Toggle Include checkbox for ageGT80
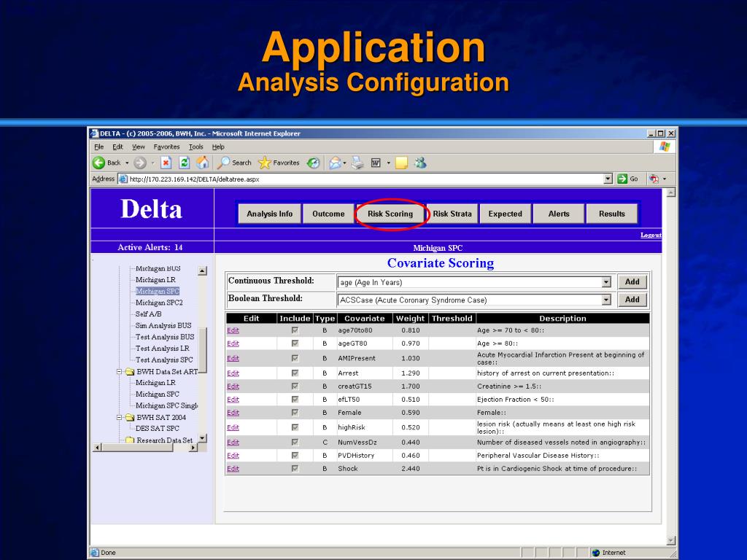Image resolution: width=747 pixels, height=560 pixels. tap(295, 343)
